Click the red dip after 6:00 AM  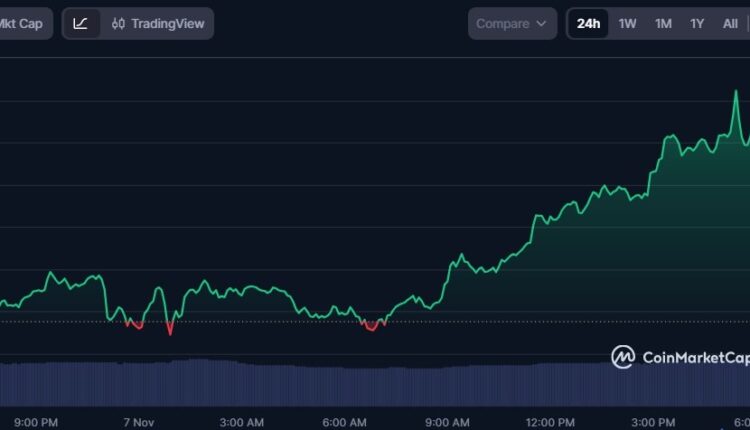(372, 326)
